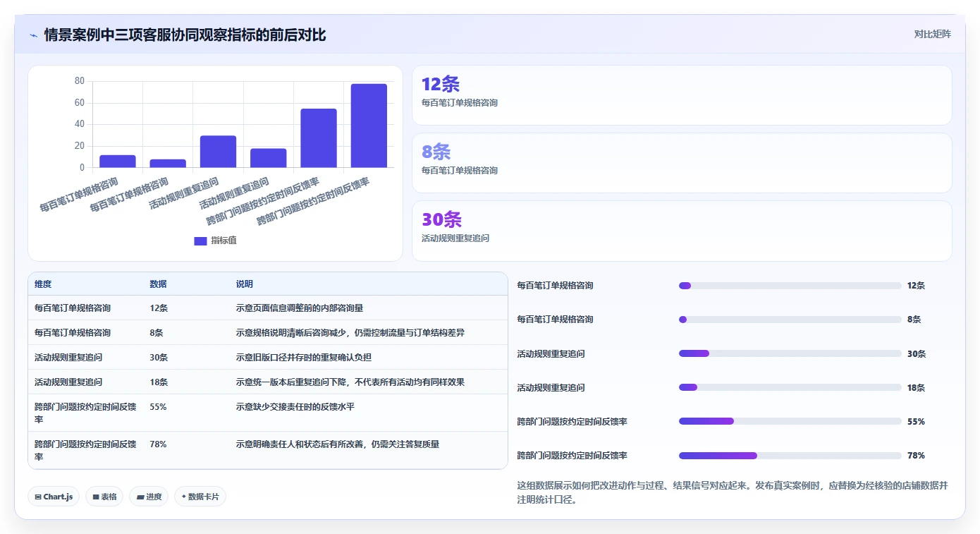Image resolution: width=980 pixels, height=534 pixels.
Task: Select table text 示意页面信息调整前的内部咨询量
Action: [300, 308]
